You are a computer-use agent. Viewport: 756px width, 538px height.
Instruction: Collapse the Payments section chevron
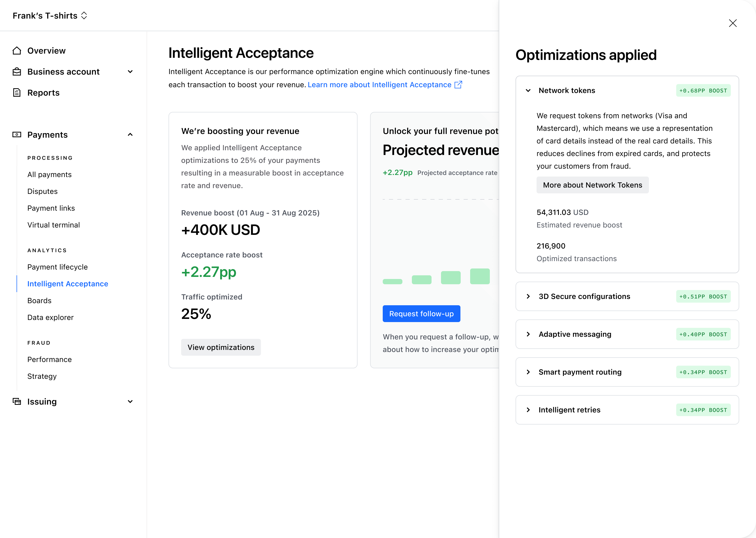point(130,134)
